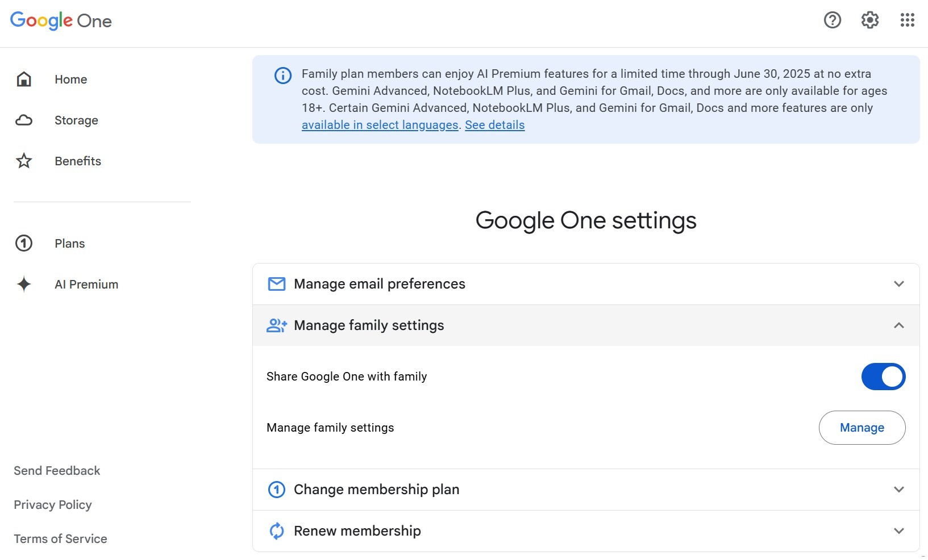Open the help question mark icon

tap(832, 20)
